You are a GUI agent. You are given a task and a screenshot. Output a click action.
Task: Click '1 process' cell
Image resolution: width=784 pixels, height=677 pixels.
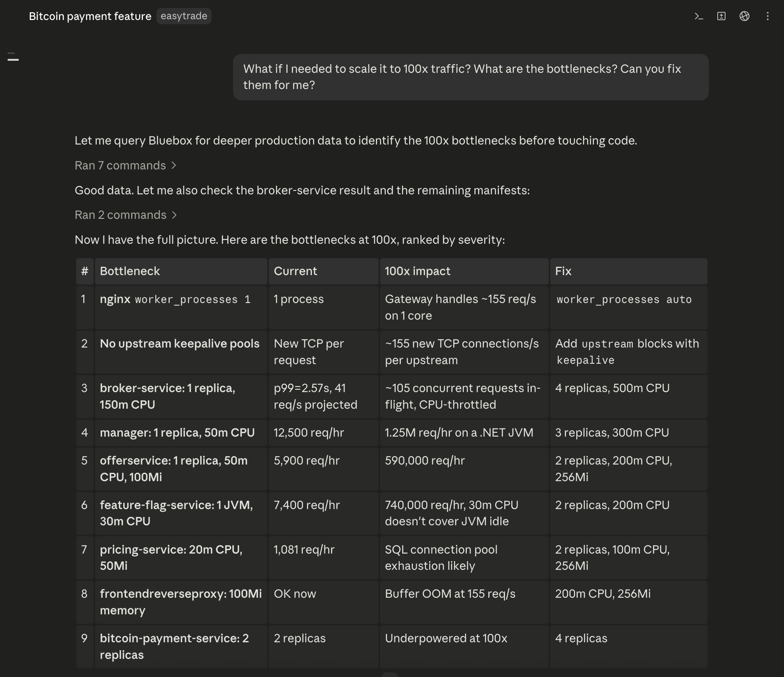[324, 308]
